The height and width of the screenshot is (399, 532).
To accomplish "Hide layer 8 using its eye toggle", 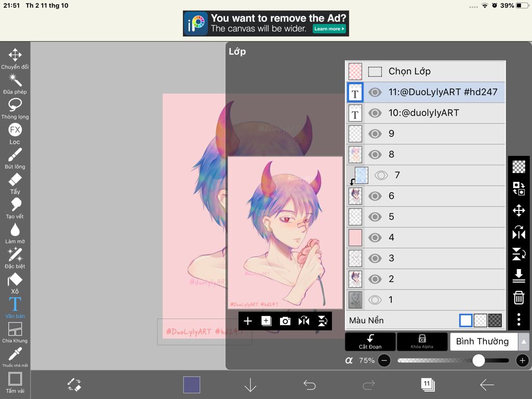I will pos(374,154).
